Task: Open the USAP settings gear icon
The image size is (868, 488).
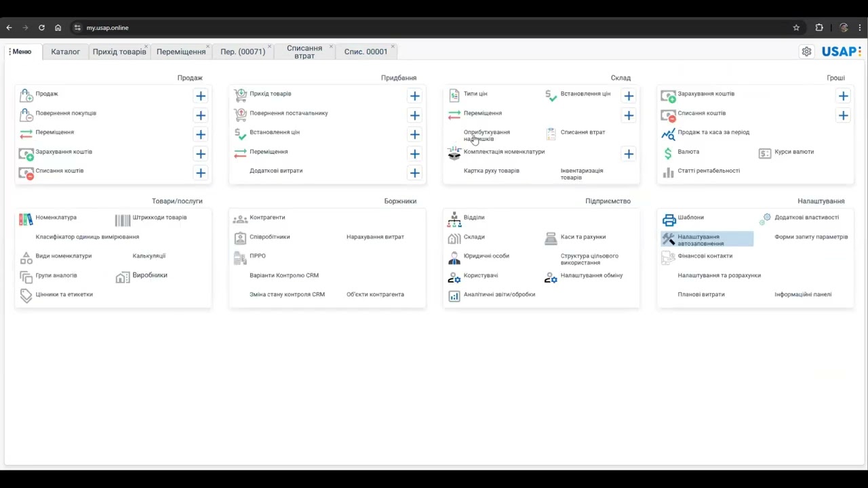Action: point(806,52)
